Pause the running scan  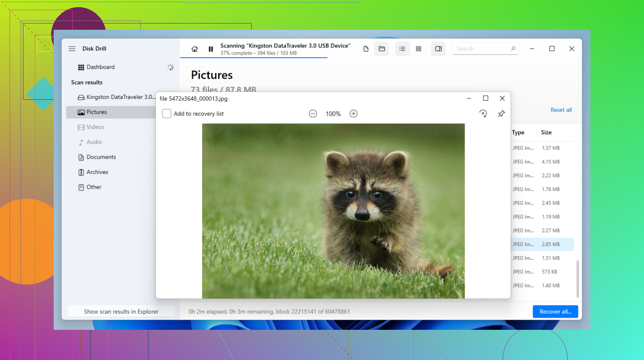pos(211,49)
